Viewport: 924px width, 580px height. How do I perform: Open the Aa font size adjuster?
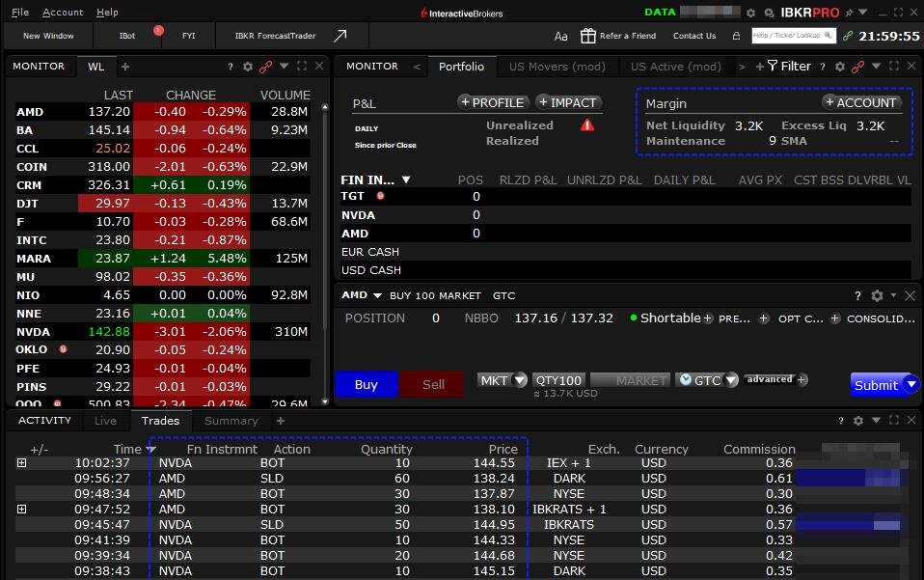click(560, 36)
